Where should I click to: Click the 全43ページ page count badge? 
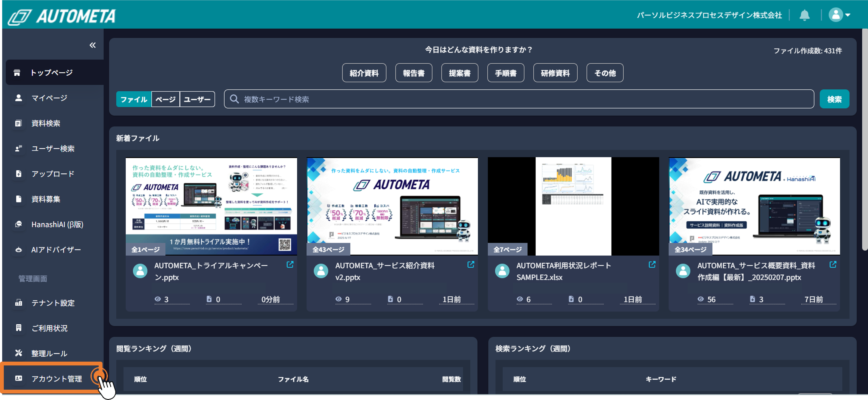click(x=328, y=250)
